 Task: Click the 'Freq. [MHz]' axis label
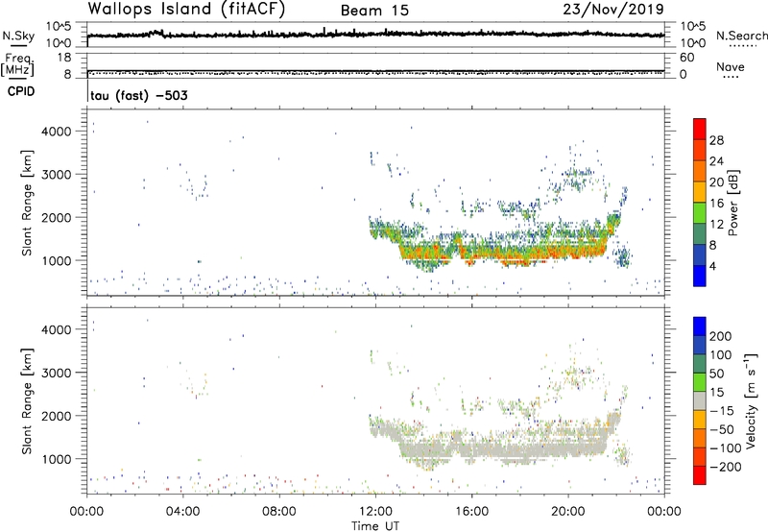click(x=17, y=64)
